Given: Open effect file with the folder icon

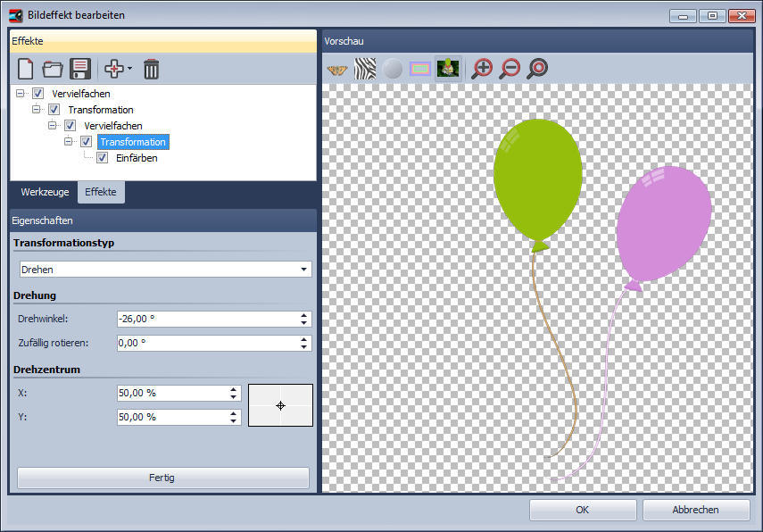Looking at the screenshot, I should click(x=53, y=69).
